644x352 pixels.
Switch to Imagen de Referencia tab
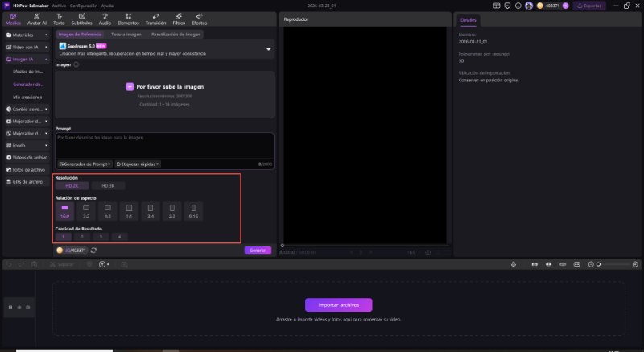[x=80, y=35]
